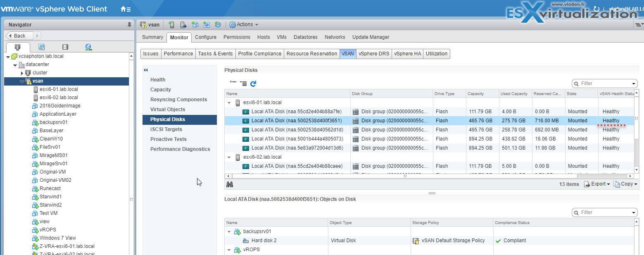Open the Physical Disks filter dropdown arrow

(634, 83)
